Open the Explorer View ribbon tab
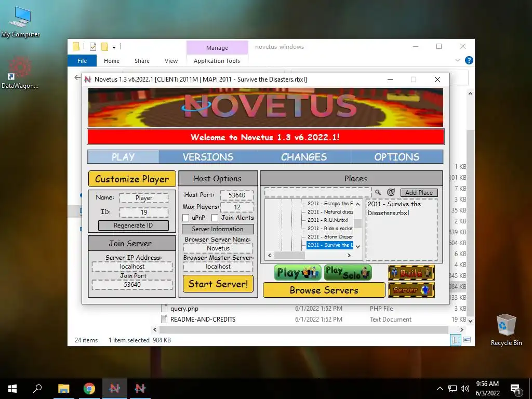Screen dimensions: 532x399 point(171,61)
